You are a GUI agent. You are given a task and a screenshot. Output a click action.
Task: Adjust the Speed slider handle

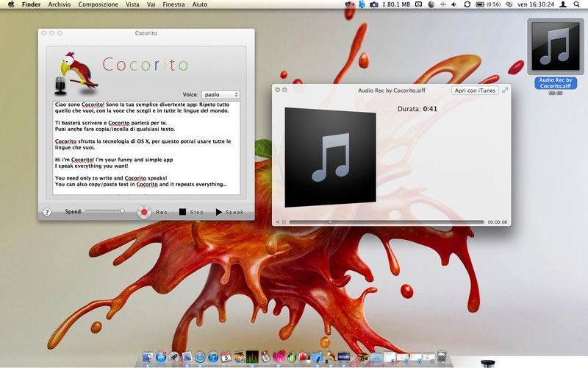(x=122, y=211)
